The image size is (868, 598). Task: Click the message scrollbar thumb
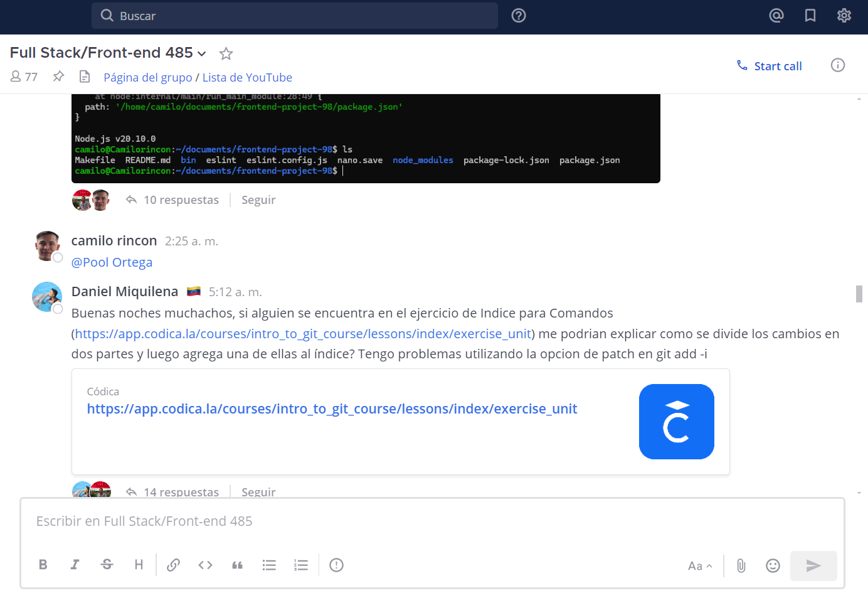click(x=859, y=294)
